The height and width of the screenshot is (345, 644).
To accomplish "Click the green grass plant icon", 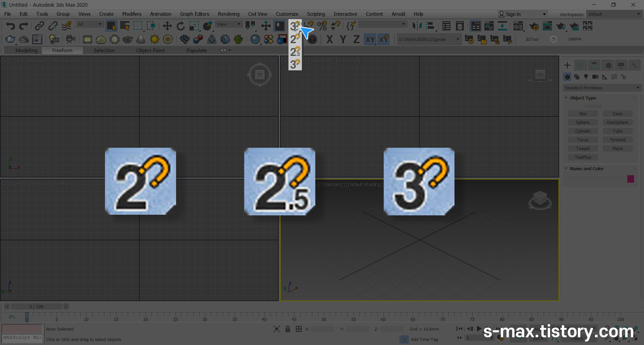I will (x=238, y=39).
